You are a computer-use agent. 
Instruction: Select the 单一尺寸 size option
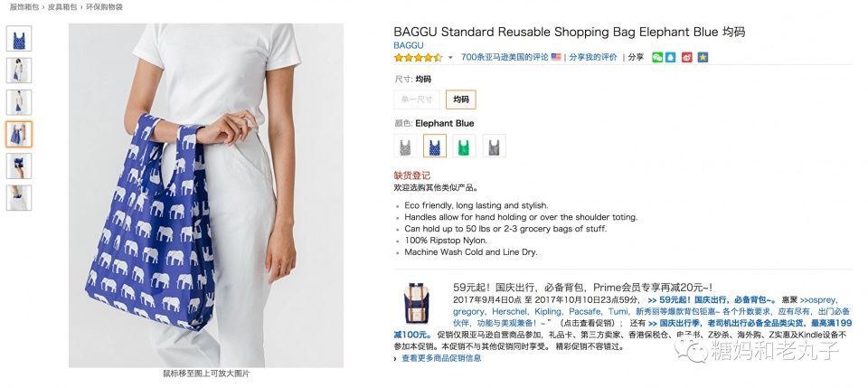[417, 99]
